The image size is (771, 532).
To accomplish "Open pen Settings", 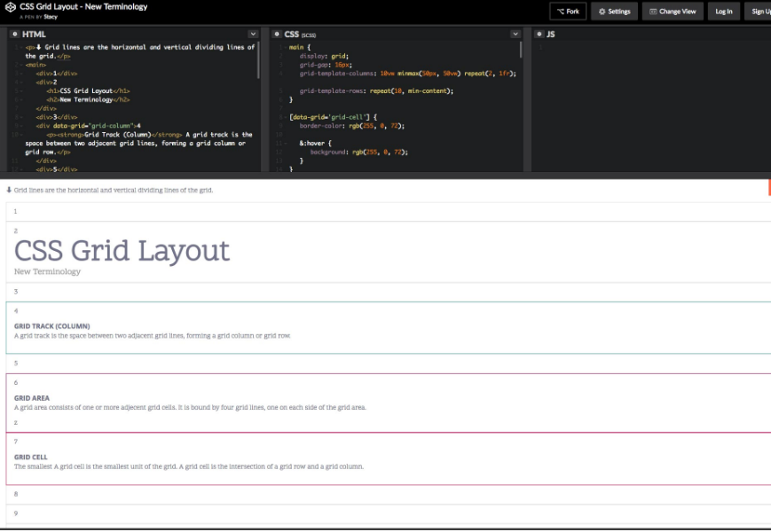I will pyautogui.click(x=614, y=12).
